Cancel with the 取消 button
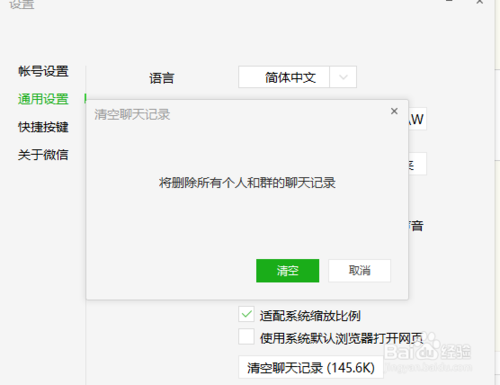This screenshot has height=385, width=500. (x=359, y=270)
